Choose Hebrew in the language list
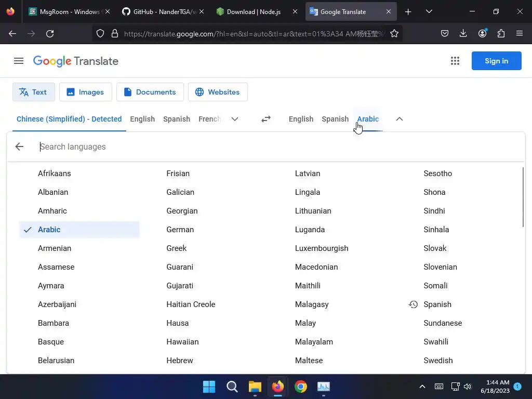Screen dimensions: 532x399 tap(179, 361)
